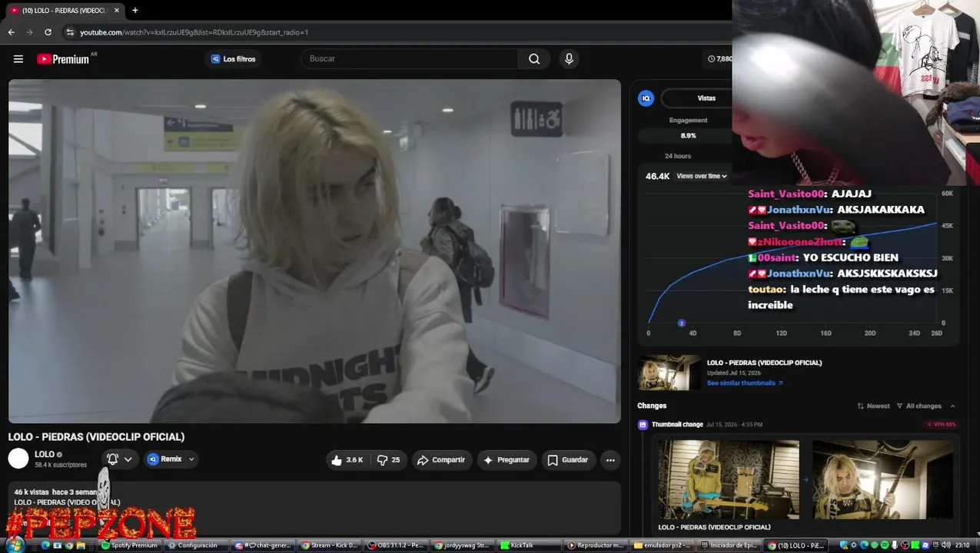Click the 46.4K views value
Screen dimensions: 980x553
click(657, 176)
